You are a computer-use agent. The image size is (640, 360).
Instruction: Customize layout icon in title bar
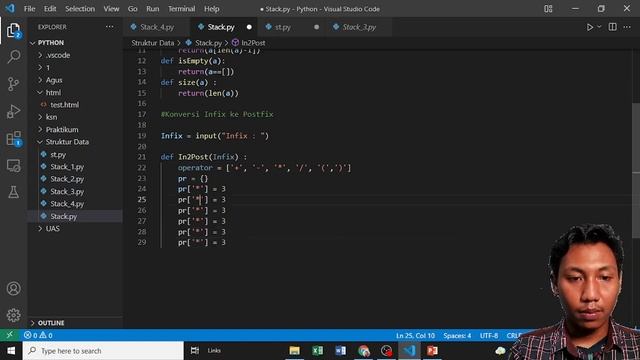pos(548,9)
